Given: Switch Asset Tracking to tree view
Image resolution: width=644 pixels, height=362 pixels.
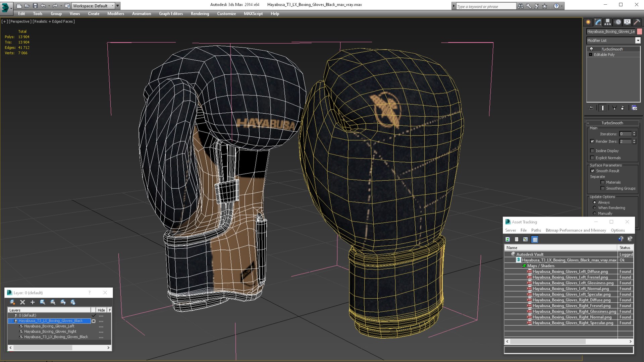Looking at the screenshot, I should click(526, 239).
